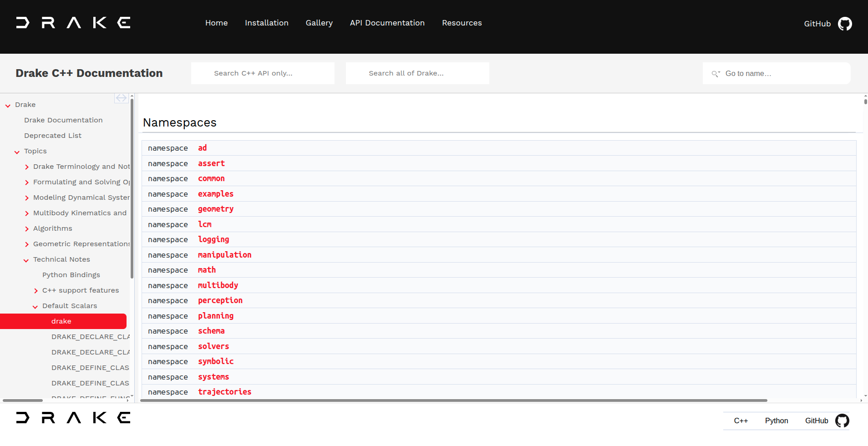This screenshot has width=868, height=446.
Task: Expand Modeling Dynamical Systems arrow
Action: (27, 198)
